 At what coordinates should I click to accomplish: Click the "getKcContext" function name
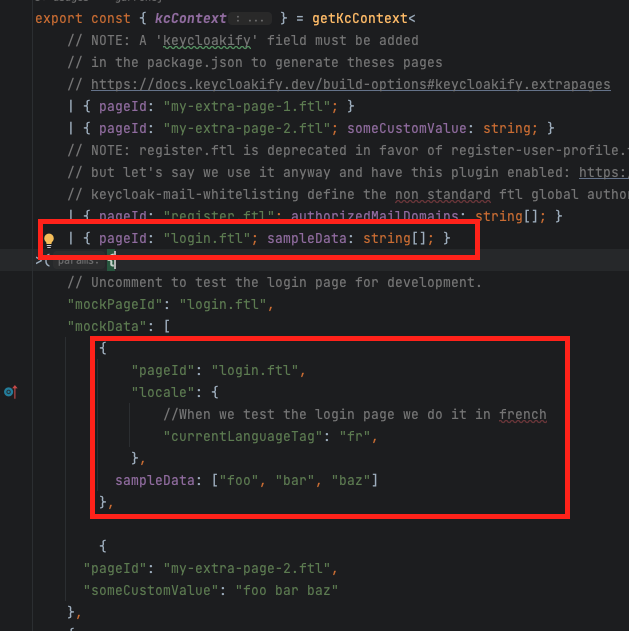tap(360, 19)
